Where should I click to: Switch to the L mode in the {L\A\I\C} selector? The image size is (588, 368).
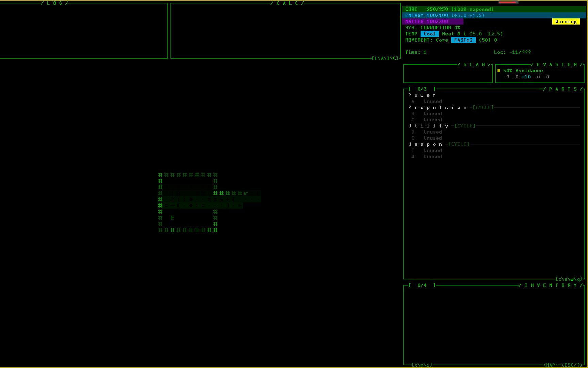[376, 58]
